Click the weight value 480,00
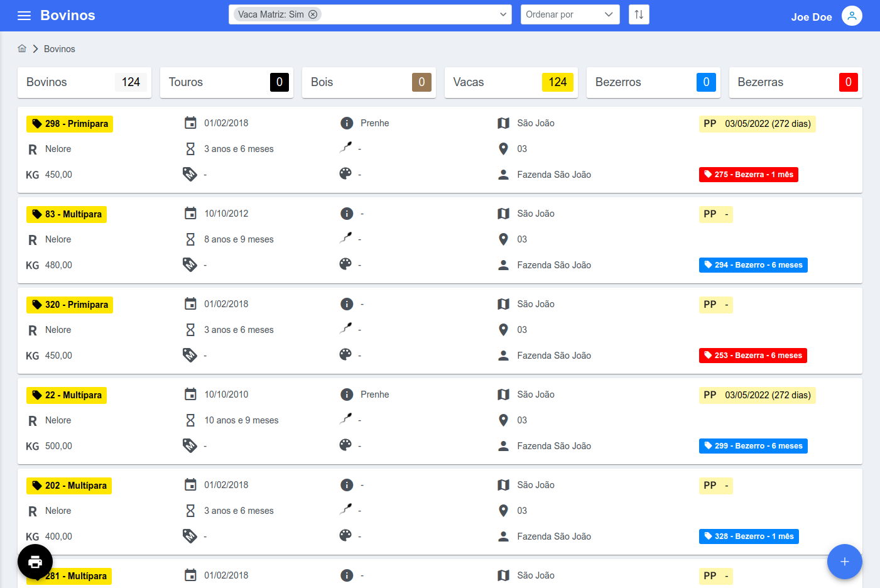This screenshot has width=880, height=588. pos(58,265)
